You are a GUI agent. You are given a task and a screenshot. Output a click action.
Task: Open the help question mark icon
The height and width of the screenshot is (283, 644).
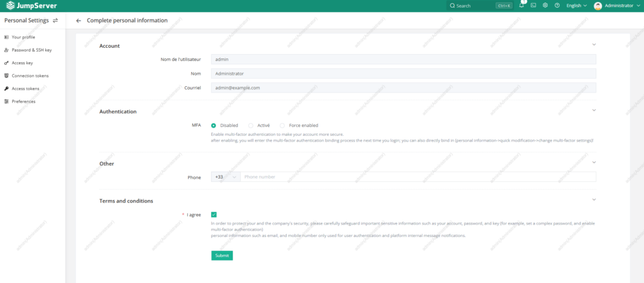coord(557,6)
